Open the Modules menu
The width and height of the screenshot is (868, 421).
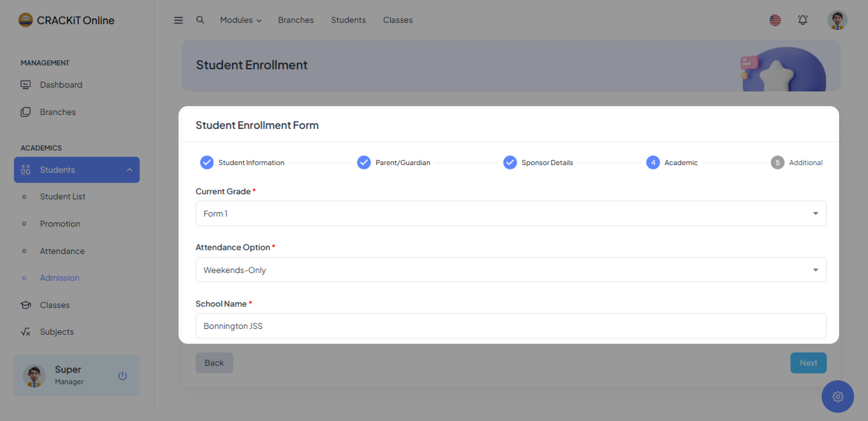(241, 20)
